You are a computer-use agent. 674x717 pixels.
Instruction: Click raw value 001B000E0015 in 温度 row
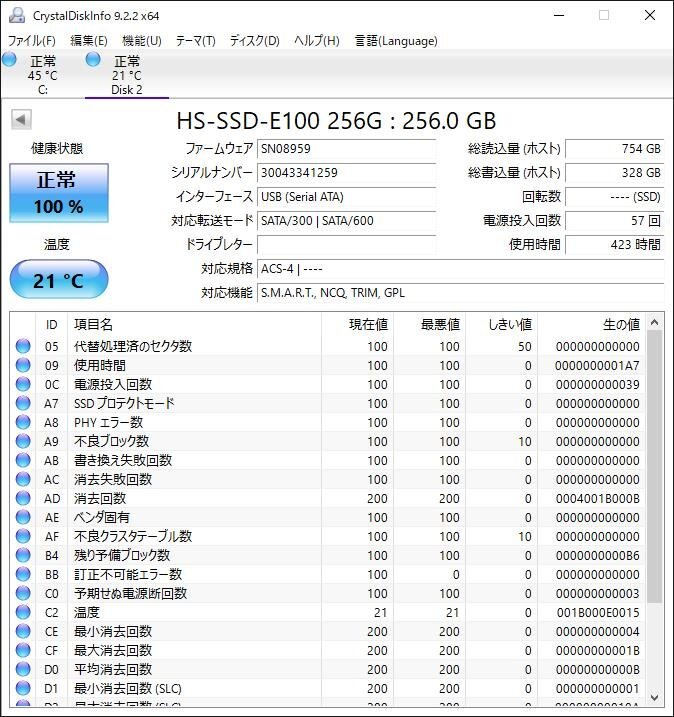click(x=598, y=612)
